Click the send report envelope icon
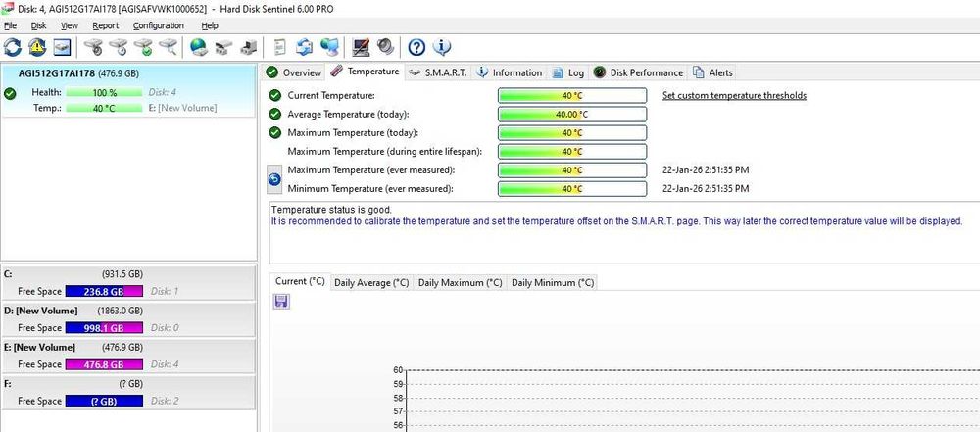The width and height of the screenshot is (980, 432). point(305,47)
